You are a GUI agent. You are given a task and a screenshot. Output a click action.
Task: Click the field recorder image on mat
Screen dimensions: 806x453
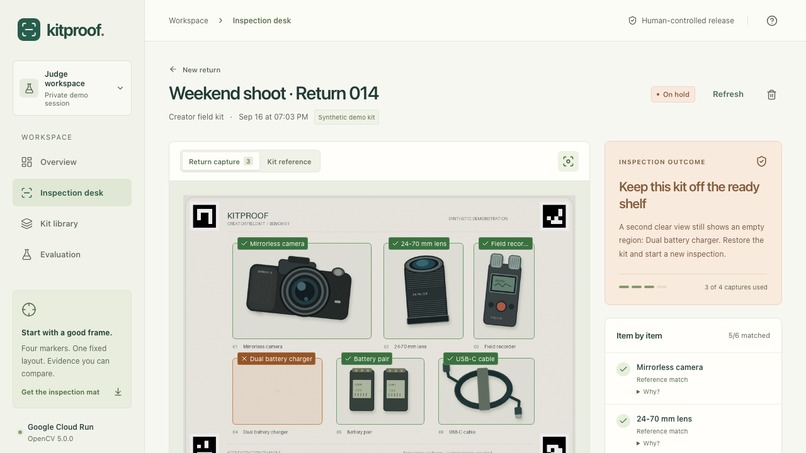[x=502, y=291]
